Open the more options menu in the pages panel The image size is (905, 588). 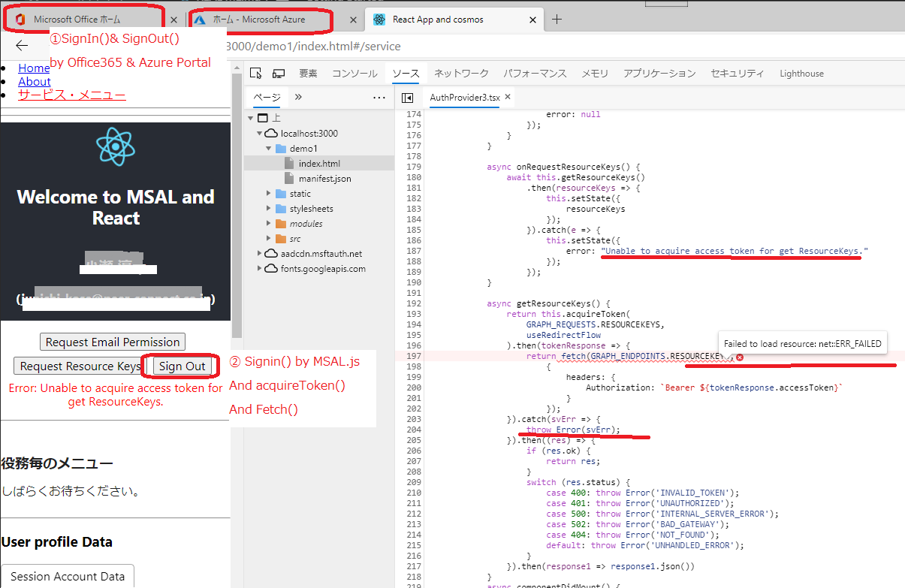tap(379, 98)
